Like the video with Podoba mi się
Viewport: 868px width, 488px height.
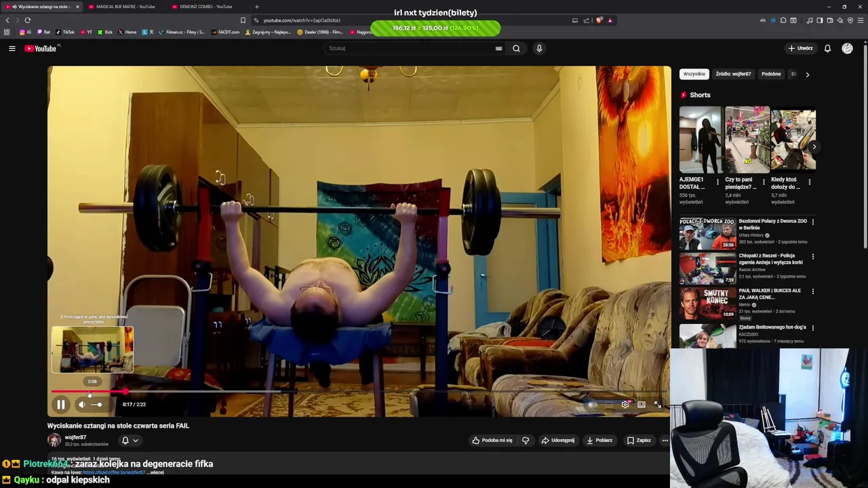click(493, 441)
